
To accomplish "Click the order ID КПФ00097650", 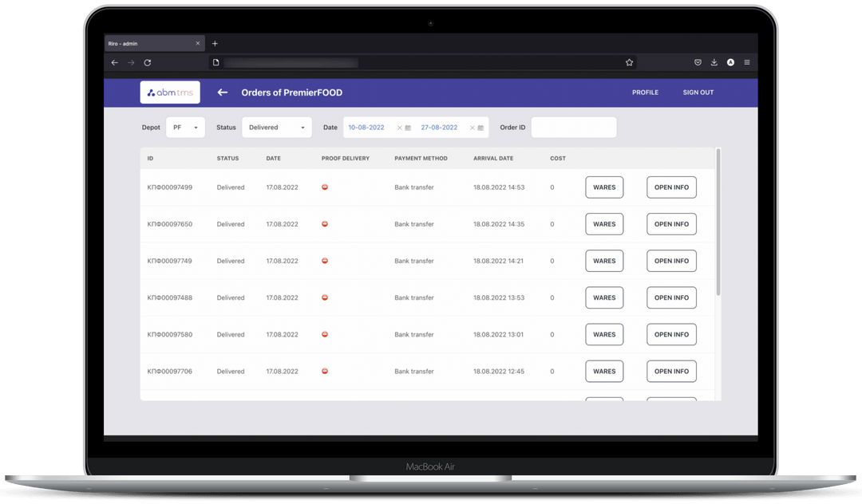I will pyautogui.click(x=170, y=224).
